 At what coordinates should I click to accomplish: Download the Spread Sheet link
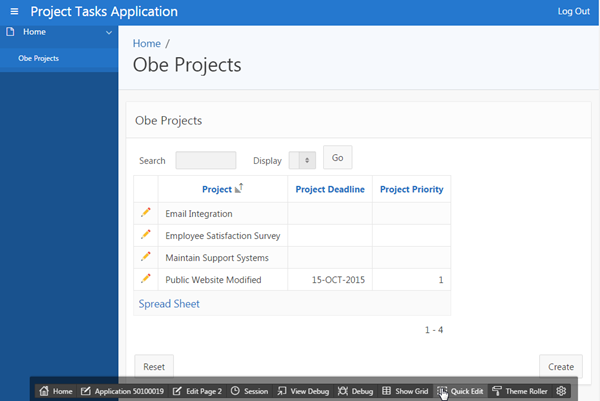pos(169,304)
